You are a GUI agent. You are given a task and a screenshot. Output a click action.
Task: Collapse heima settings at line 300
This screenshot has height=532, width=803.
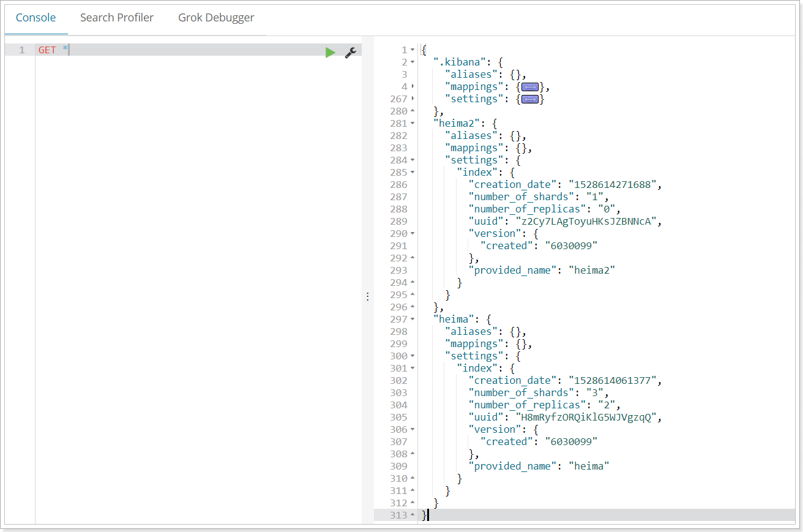coord(413,356)
